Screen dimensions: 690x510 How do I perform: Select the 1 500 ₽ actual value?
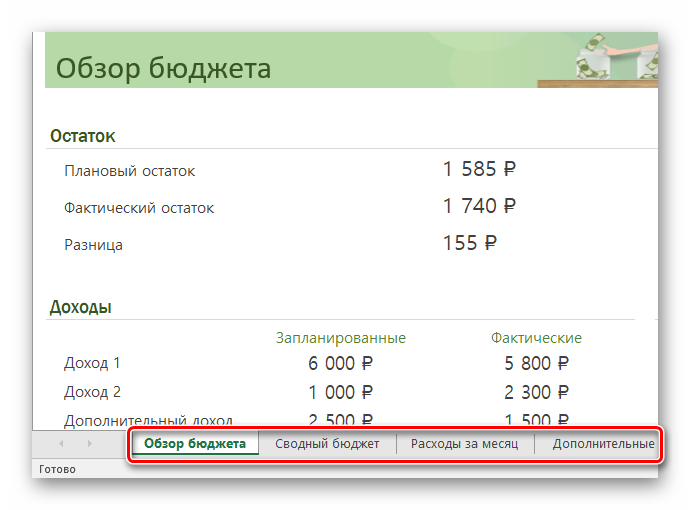[536, 421]
